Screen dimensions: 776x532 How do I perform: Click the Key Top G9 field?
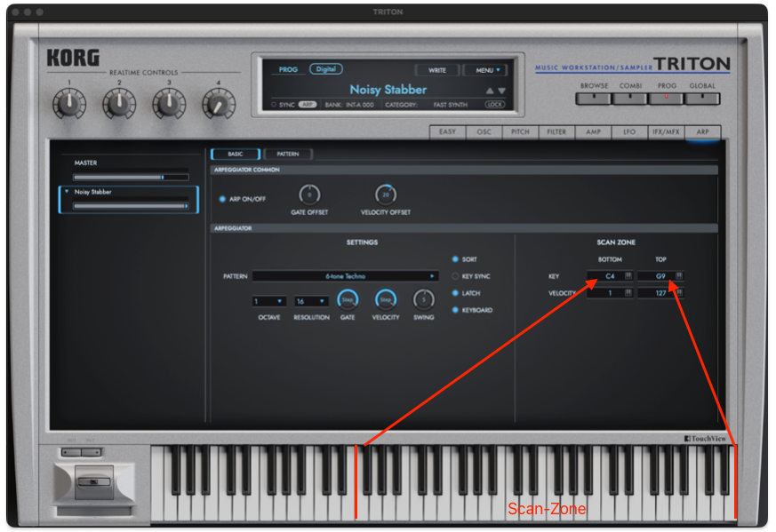pyautogui.click(x=660, y=276)
